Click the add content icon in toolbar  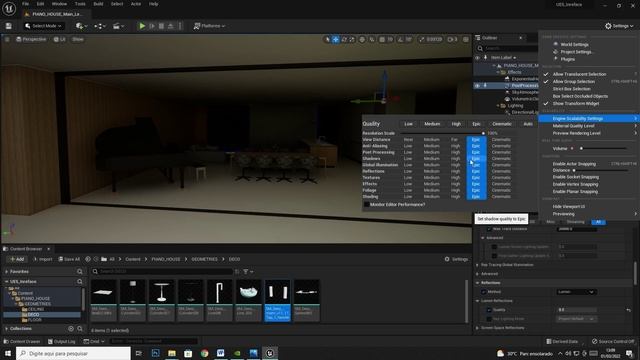pos(81,26)
